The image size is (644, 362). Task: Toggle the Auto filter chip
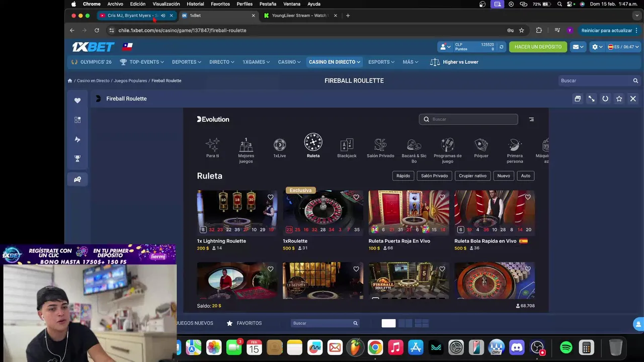point(525,176)
